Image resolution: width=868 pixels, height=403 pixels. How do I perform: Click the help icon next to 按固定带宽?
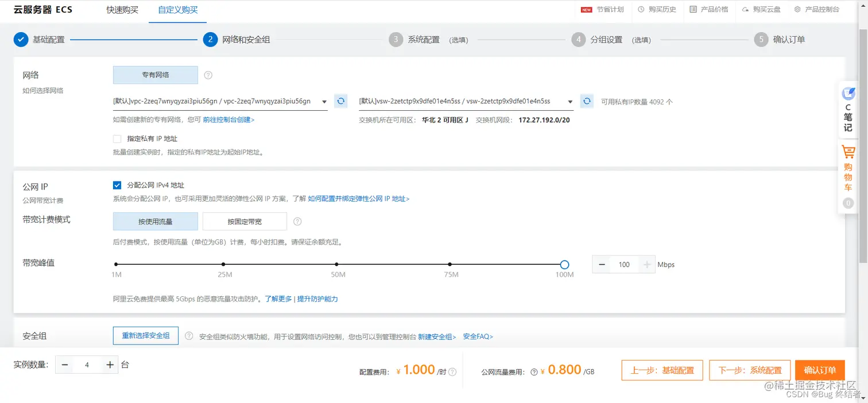coord(297,222)
